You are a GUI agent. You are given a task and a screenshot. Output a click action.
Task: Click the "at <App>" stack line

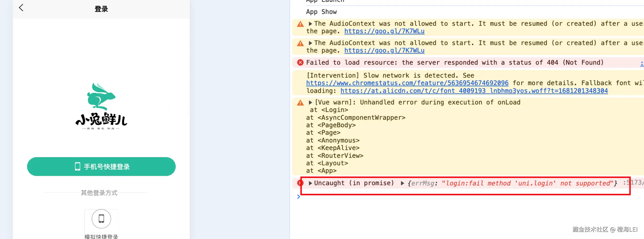[x=321, y=170]
